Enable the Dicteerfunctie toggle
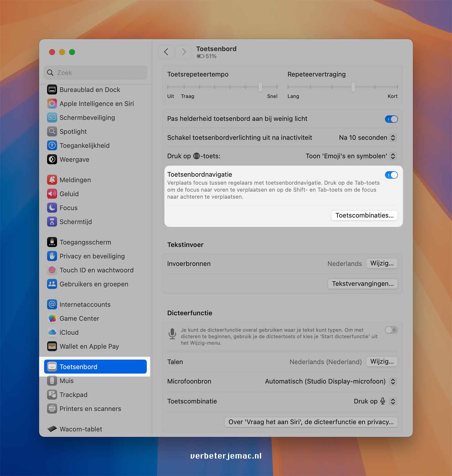This screenshot has height=476, width=452. coord(391,330)
